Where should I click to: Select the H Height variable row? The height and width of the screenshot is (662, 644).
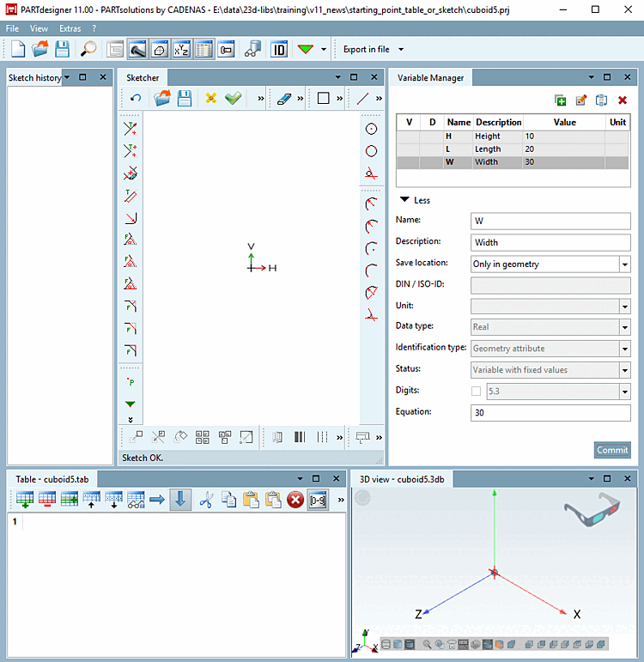pyautogui.click(x=513, y=137)
